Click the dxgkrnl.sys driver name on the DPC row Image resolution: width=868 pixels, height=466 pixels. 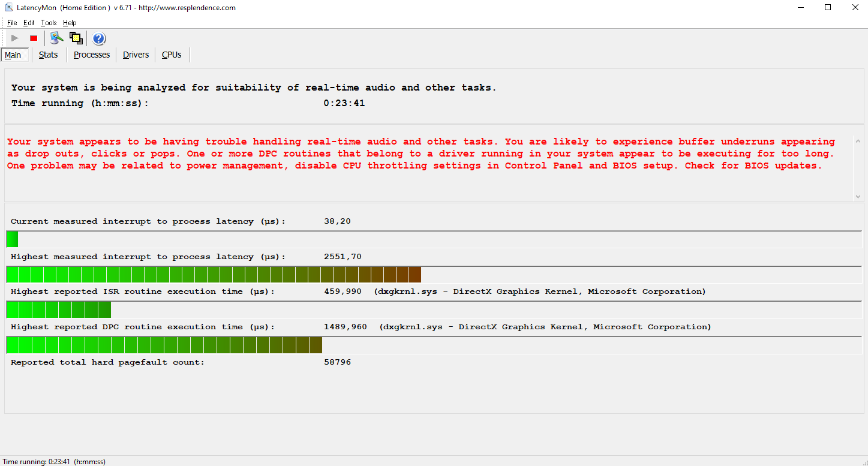[x=545, y=327]
